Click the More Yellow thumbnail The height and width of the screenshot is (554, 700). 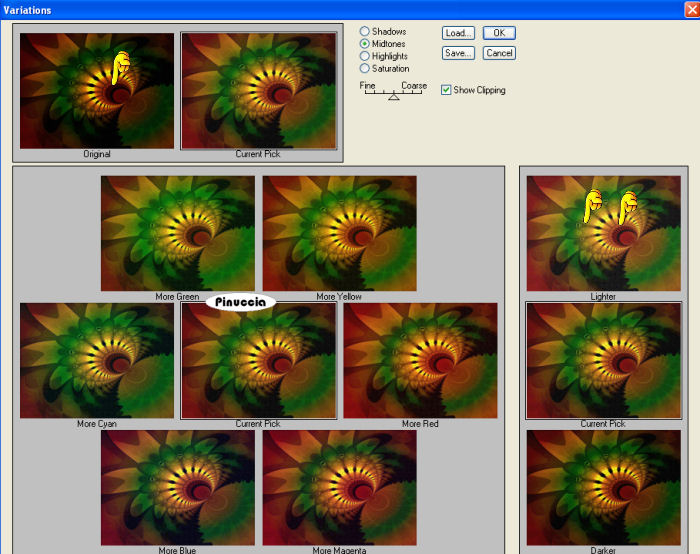[339, 233]
